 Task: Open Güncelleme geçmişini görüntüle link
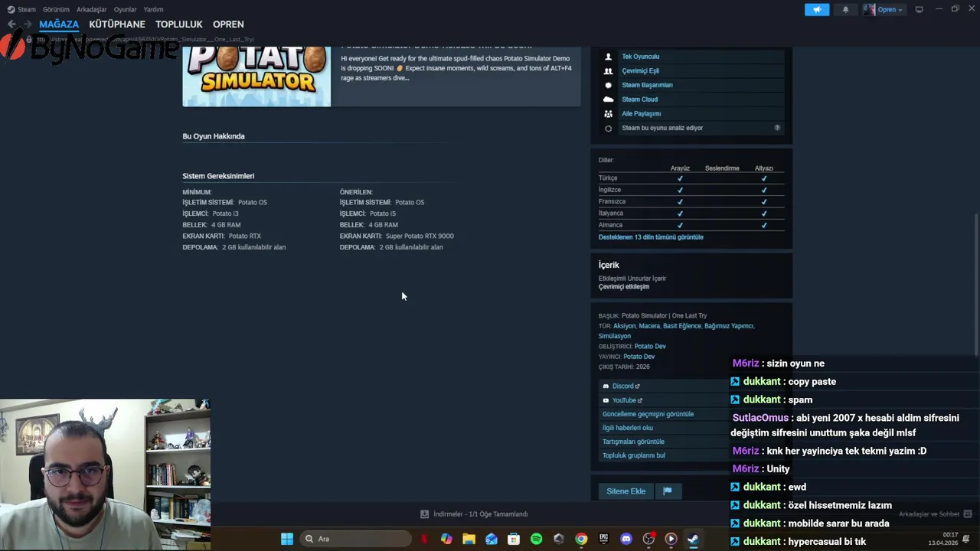click(x=648, y=414)
